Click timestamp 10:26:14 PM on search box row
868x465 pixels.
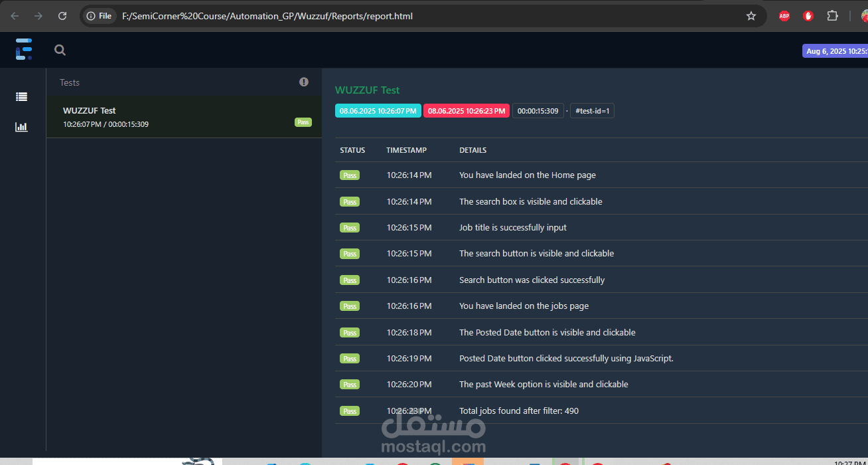(x=409, y=201)
